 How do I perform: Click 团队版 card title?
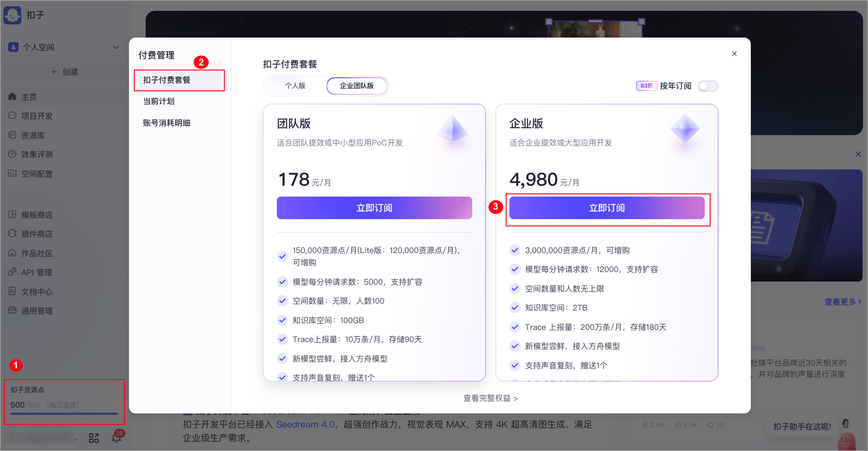click(294, 124)
